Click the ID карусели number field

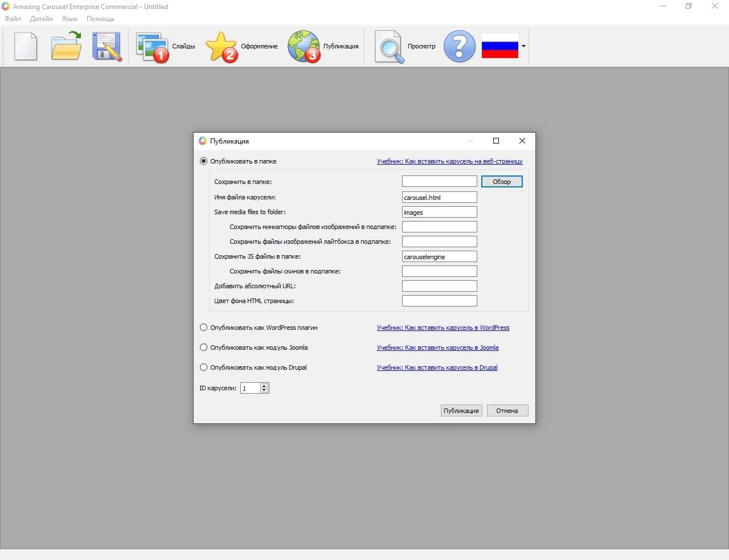[x=250, y=388]
